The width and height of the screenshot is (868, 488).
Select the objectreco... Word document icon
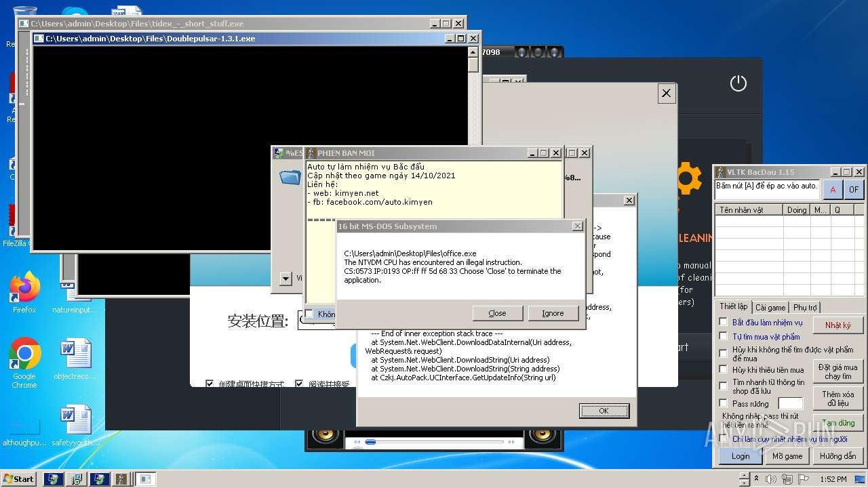(x=75, y=359)
